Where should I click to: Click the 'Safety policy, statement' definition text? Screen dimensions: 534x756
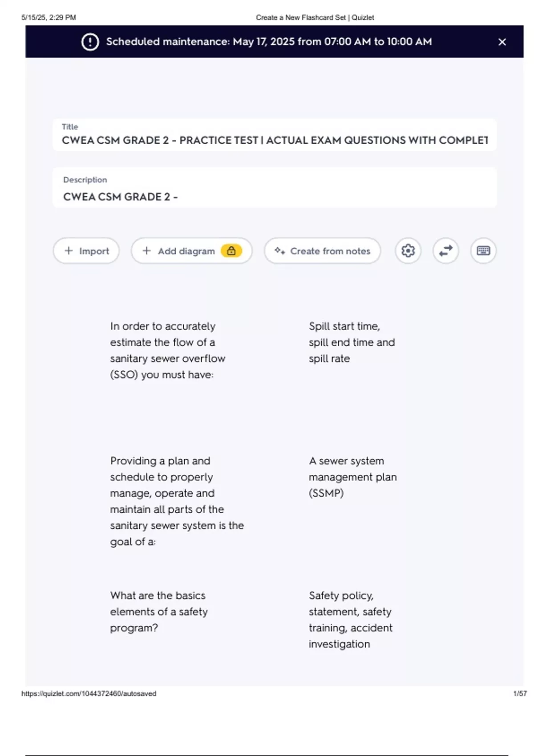tap(351, 619)
